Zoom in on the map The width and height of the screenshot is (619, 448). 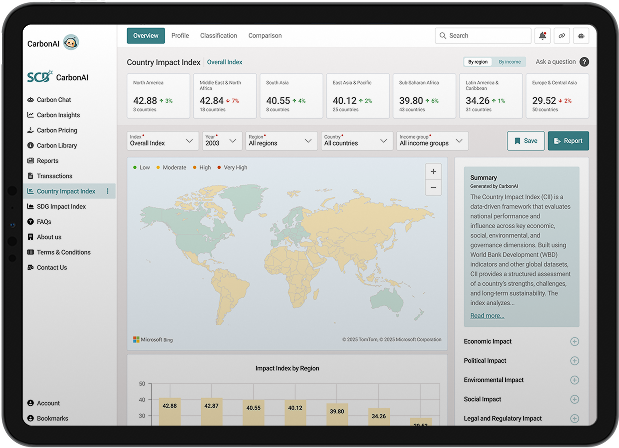coord(433,171)
